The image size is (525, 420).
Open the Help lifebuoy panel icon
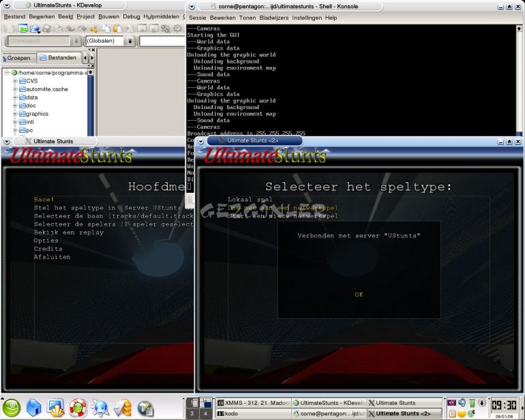[78, 408]
